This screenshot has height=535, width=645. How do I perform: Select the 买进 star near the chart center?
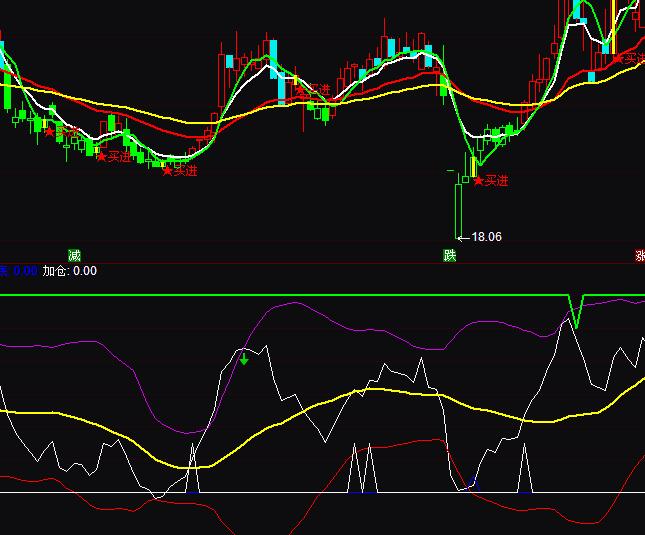click(300, 90)
